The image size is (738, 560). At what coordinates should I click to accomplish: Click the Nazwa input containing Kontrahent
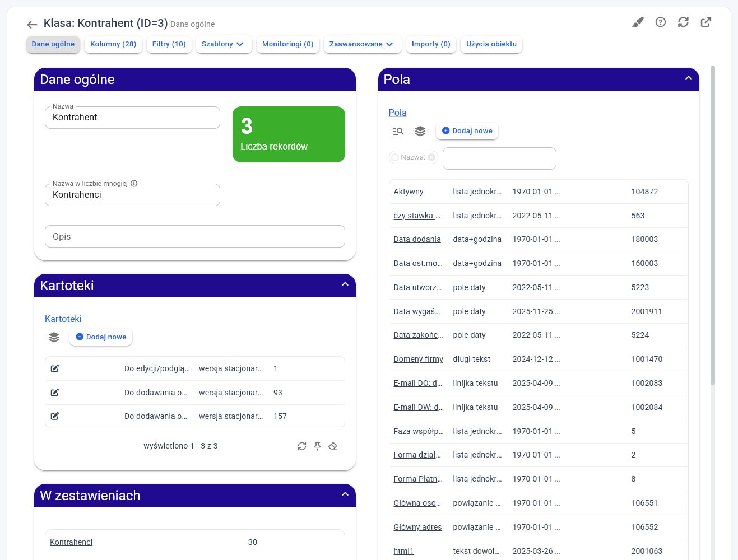click(x=132, y=118)
